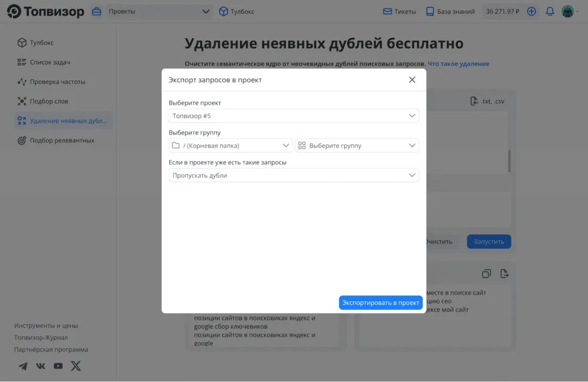Click the copy results icon

click(486, 274)
